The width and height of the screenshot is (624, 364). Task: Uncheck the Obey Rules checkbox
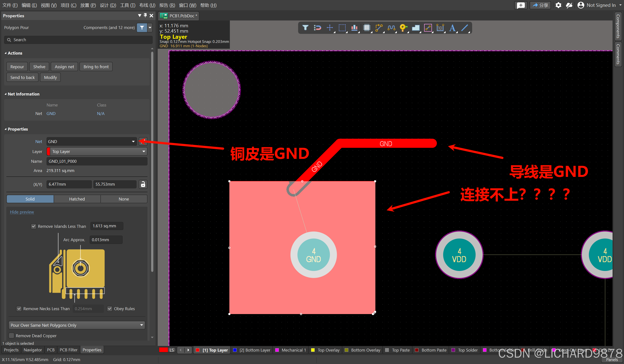(x=110, y=308)
